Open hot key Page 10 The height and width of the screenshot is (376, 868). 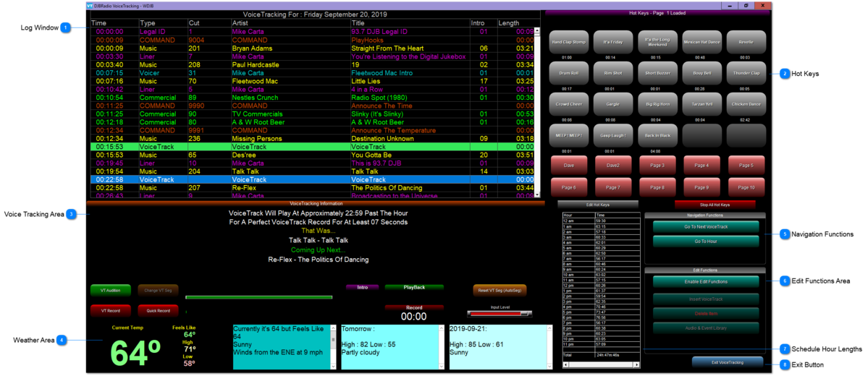[746, 187]
